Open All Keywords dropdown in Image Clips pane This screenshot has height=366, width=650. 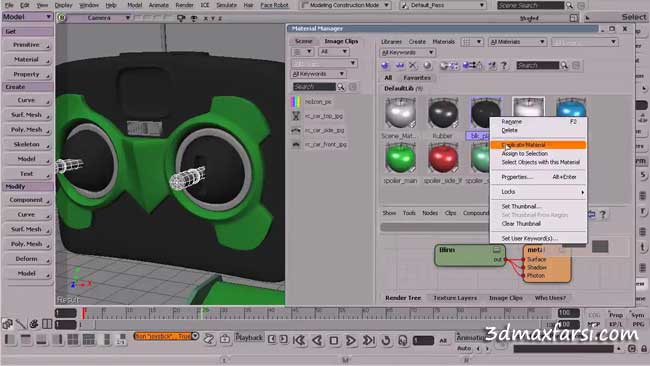(x=318, y=74)
